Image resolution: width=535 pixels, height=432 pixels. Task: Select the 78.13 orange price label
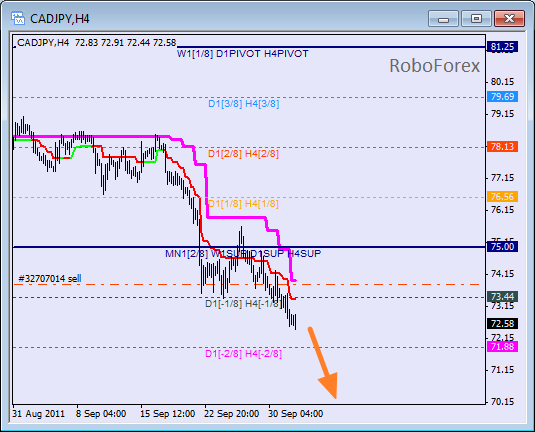502,147
